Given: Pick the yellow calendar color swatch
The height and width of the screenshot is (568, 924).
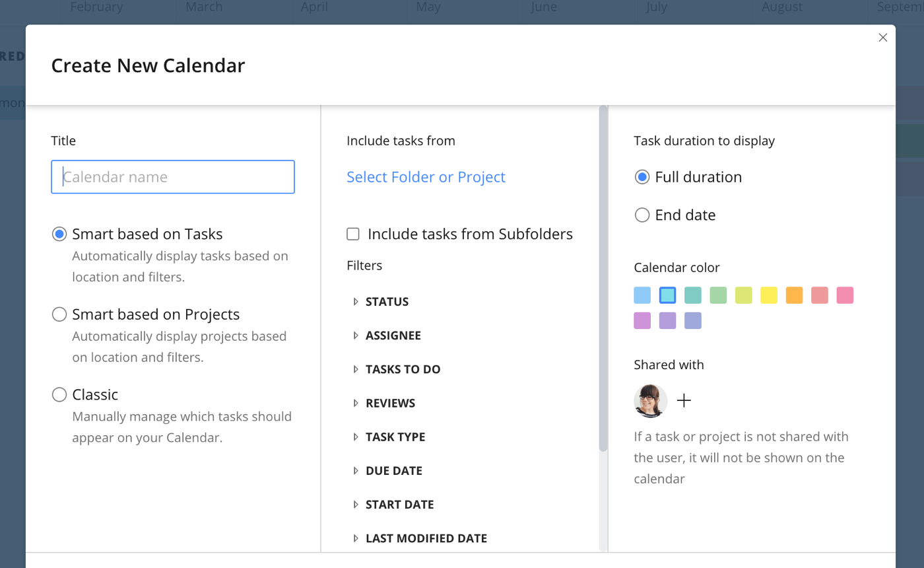Looking at the screenshot, I should pos(769,295).
